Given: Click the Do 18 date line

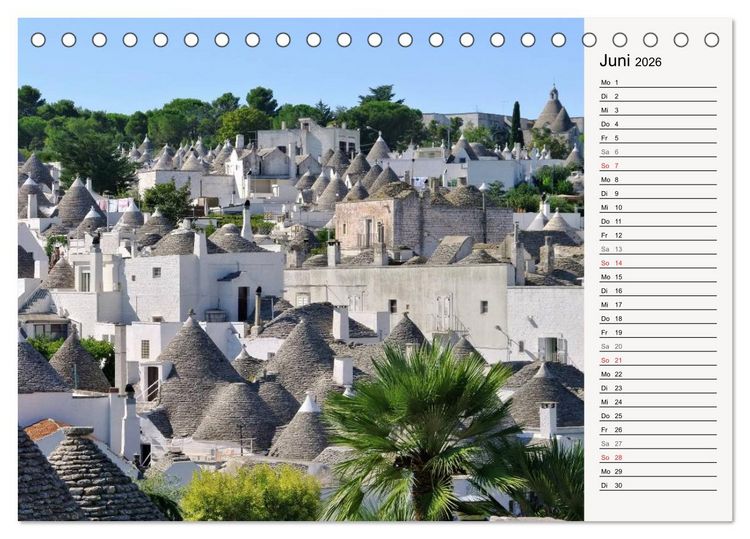Looking at the screenshot, I should pyautogui.click(x=658, y=318).
